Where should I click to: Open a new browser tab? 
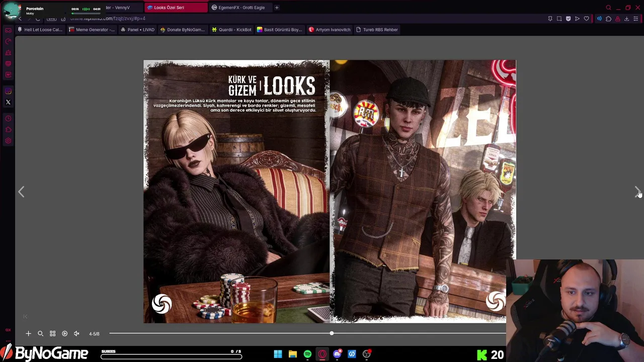pos(277,8)
